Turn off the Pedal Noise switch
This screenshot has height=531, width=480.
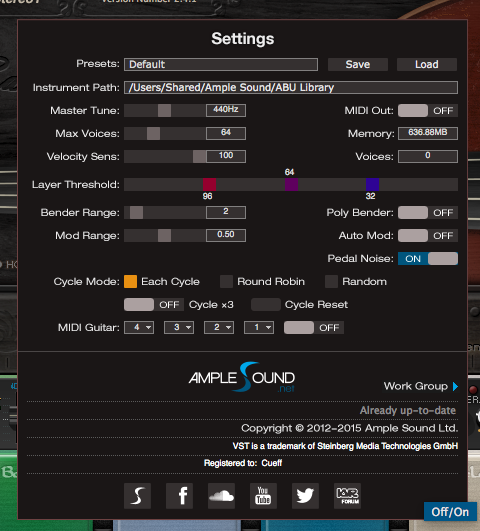click(x=428, y=259)
